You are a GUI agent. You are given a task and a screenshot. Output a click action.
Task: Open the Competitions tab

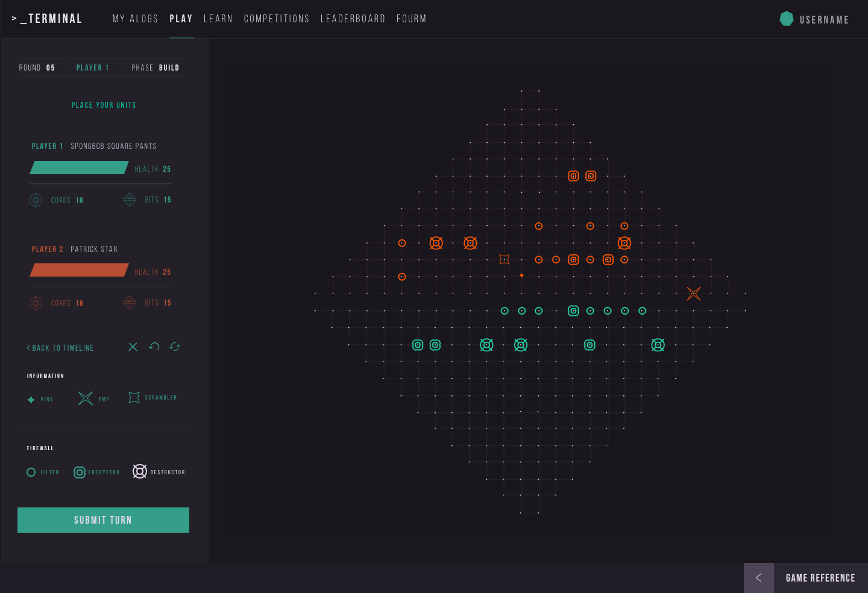(x=277, y=19)
